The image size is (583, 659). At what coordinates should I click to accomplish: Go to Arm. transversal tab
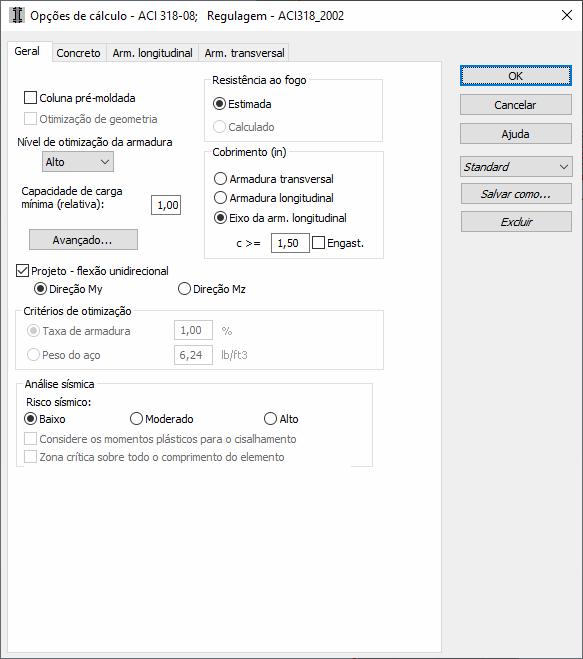point(244,53)
